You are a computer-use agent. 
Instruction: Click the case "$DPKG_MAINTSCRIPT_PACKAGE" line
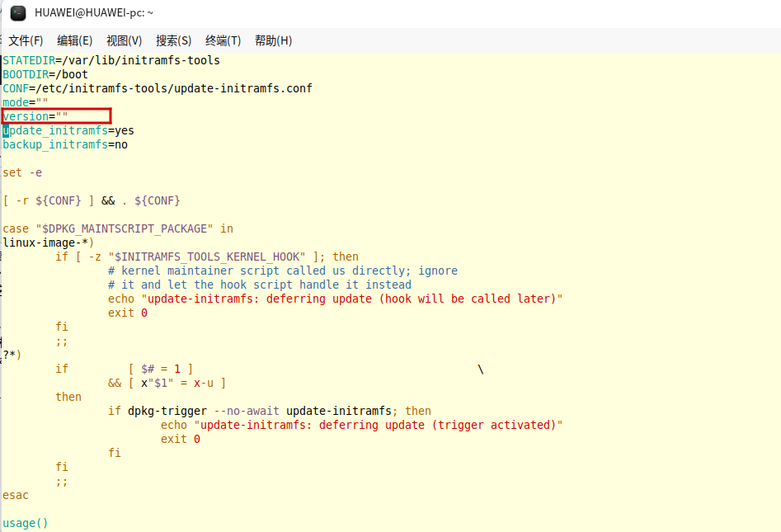[x=117, y=228]
